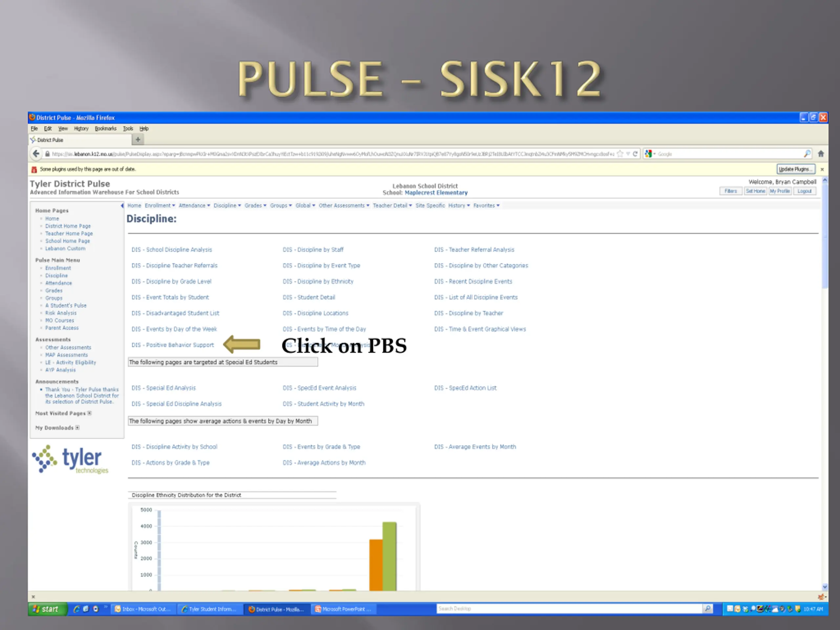Open the Grades dropdown menu
840x630 pixels.
click(x=255, y=205)
